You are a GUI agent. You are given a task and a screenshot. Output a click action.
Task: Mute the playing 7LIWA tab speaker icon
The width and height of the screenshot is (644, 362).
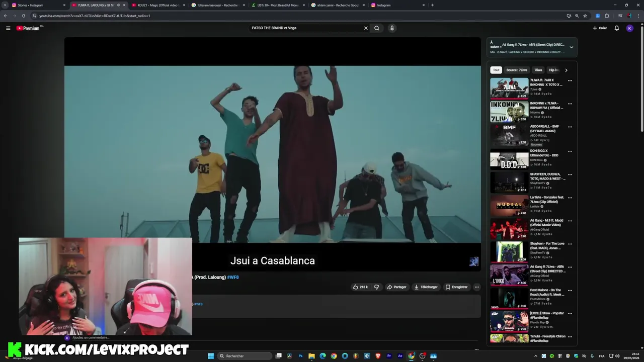coord(118,5)
